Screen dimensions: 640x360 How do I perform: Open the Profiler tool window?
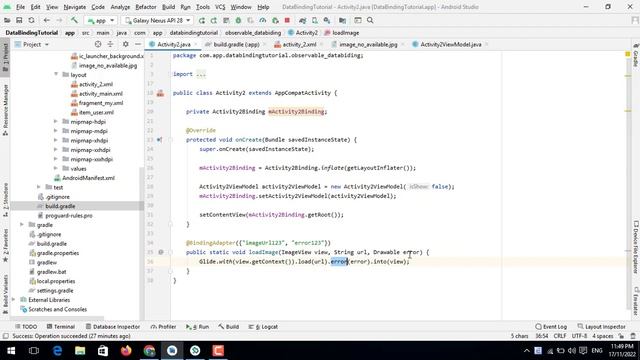(163, 327)
